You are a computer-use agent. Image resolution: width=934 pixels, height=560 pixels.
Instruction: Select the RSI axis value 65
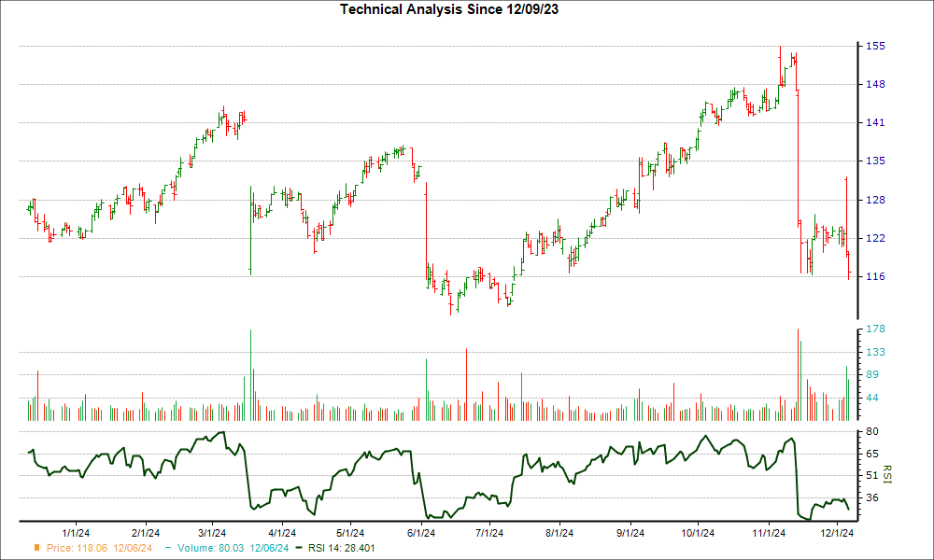(x=872, y=455)
